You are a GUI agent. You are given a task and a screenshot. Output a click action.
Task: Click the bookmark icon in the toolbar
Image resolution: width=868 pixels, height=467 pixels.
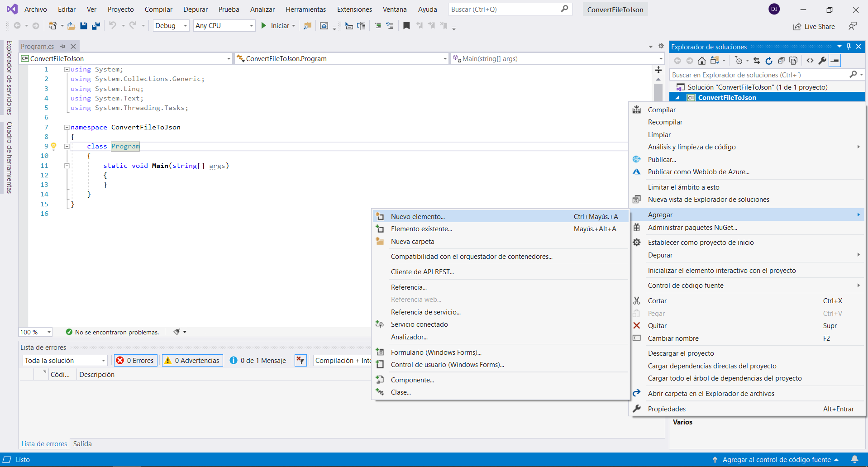tap(406, 26)
